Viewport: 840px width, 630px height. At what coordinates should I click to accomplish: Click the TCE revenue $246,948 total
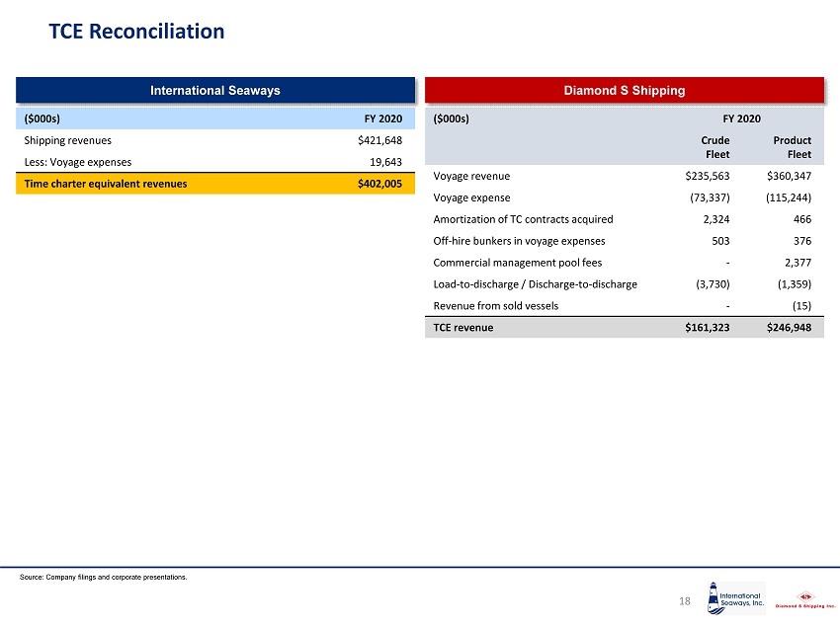point(790,328)
